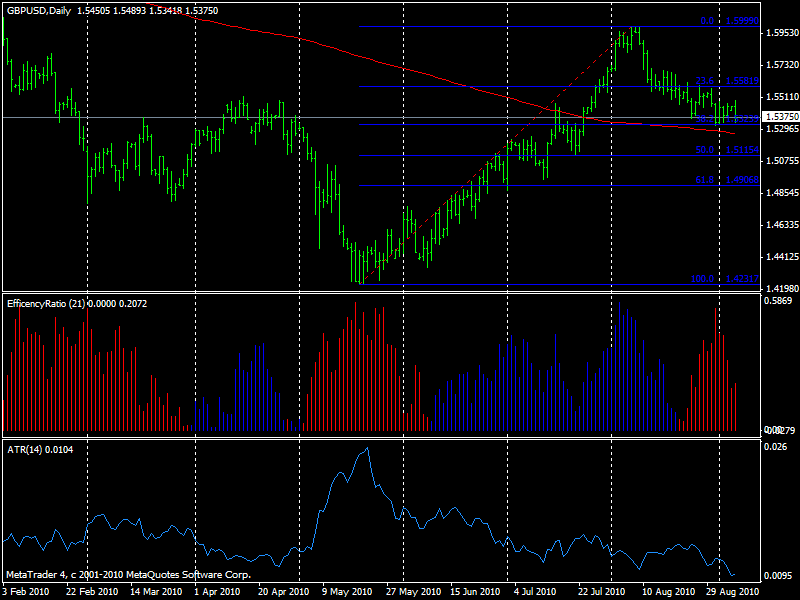Click the 29 Aug 2010 date label

[x=731, y=592]
